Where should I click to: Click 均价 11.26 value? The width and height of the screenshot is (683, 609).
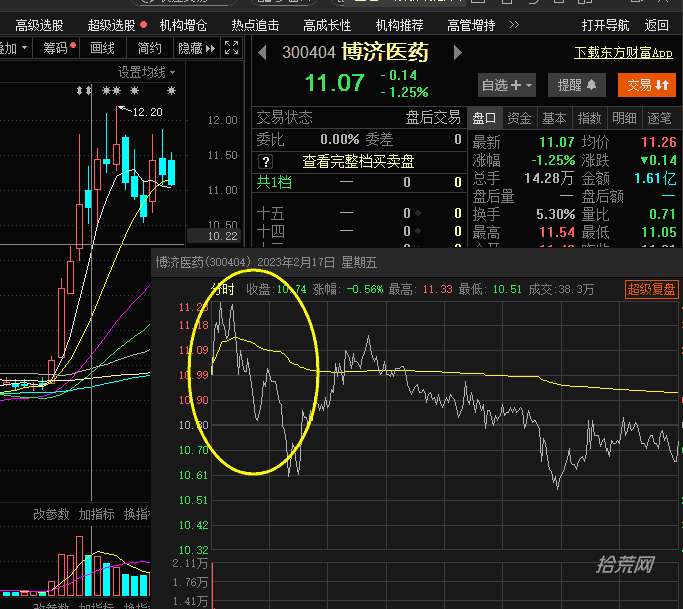[659, 142]
